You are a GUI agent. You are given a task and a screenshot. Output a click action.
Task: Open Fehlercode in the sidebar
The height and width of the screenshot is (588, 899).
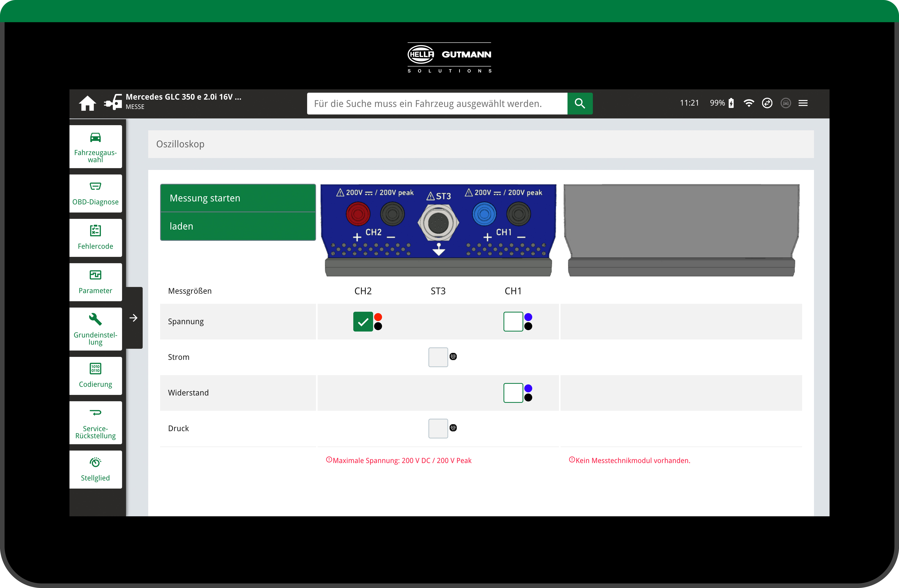96,237
